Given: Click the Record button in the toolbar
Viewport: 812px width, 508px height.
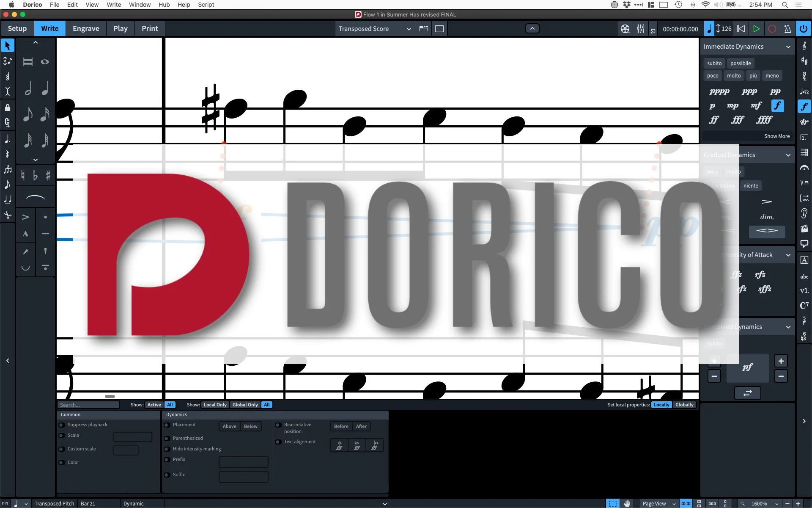Looking at the screenshot, I should point(772,29).
